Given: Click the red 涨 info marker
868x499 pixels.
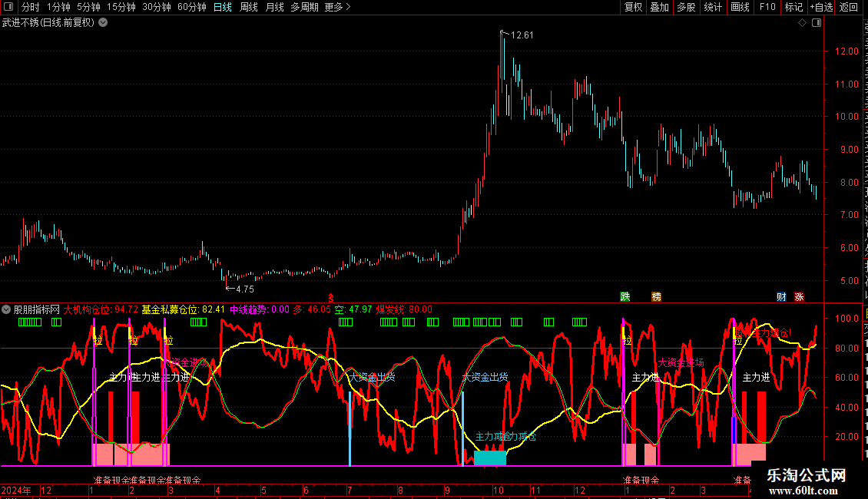Looking at the screenshot, I should (x=799, y=296).
